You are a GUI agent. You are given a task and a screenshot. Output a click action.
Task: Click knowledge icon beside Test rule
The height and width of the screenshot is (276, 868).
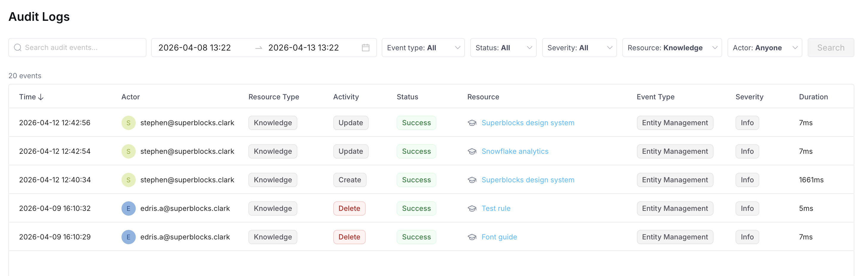point(472,208)
